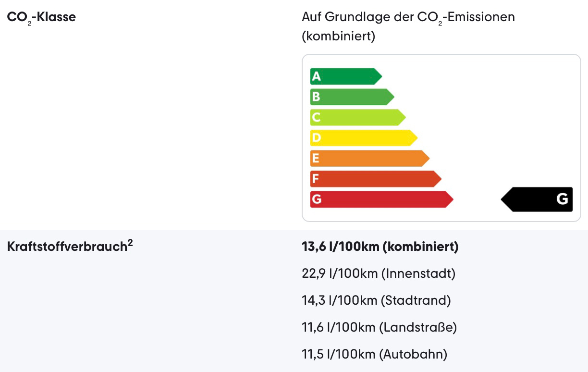Image resolution: width=588 pixels, height=372 pixels.
Task: Click the 'Auf Grundlage der CO₂-Emissionen' text
Action: click(408, 17)
